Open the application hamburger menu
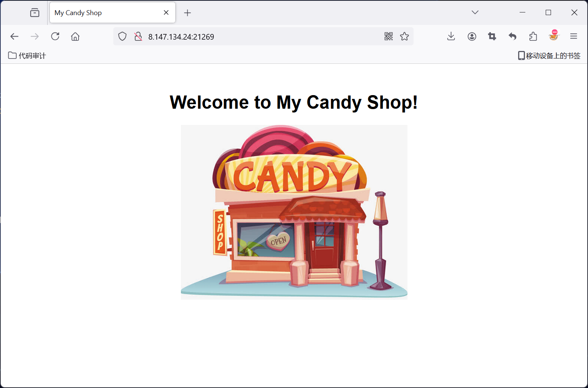 pyautogui.click(x=574, y=36)
